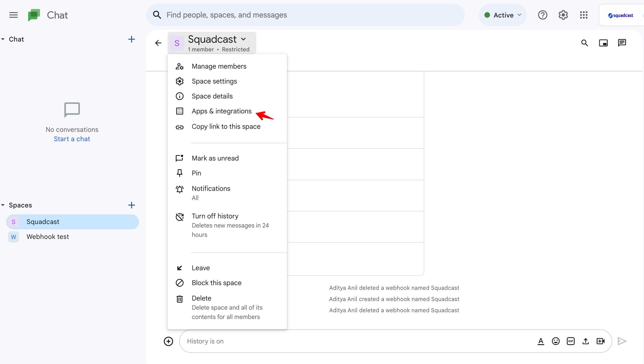
Task: Toggle the pop-out split view icon
Action: point(603,43)
